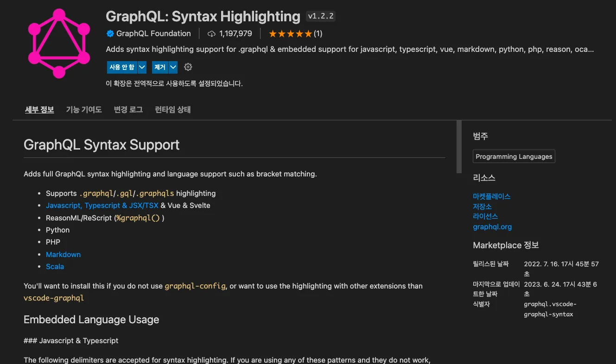Click the download count cloud icon

click(x=212, y=33)
